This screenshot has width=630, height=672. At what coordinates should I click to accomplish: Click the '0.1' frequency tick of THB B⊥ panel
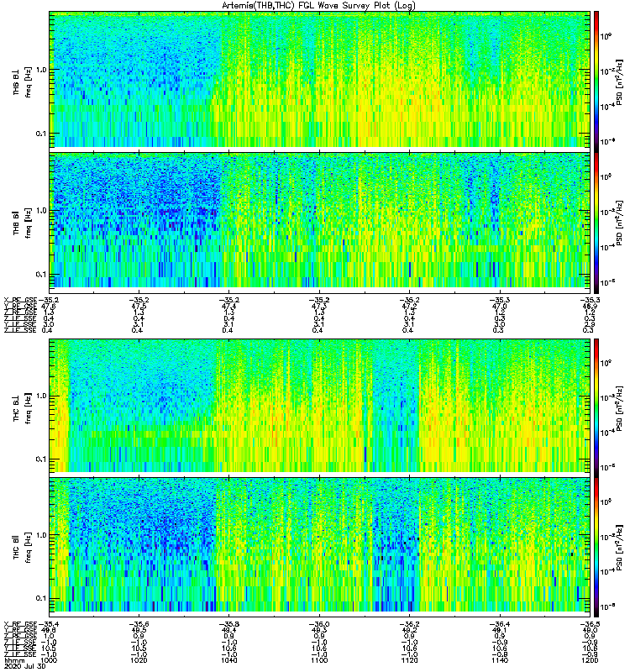click(40, 134)
